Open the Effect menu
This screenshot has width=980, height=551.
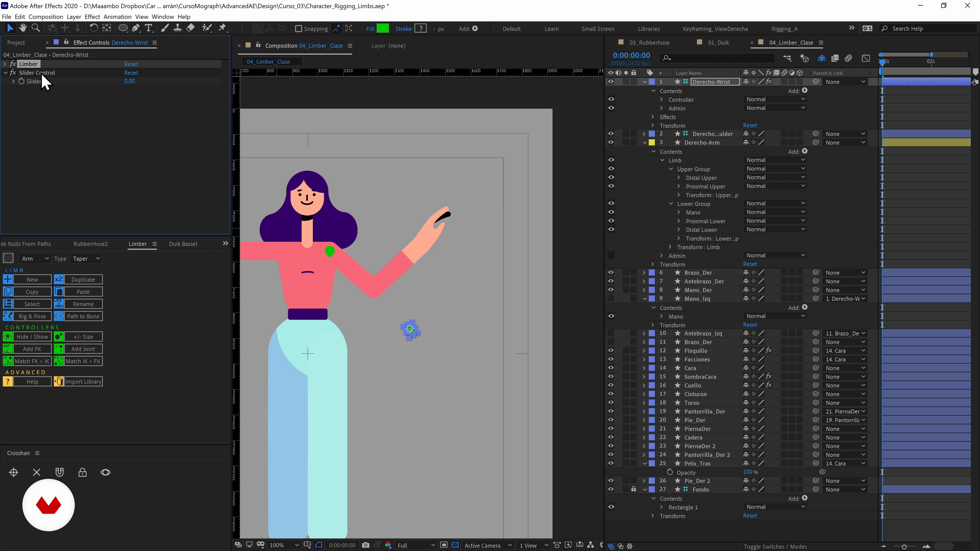click(x=92, y=17)
